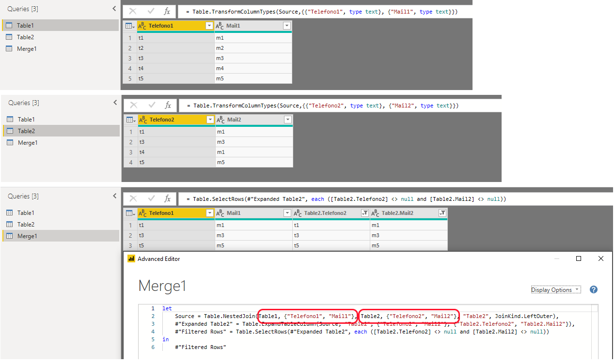The height and width of the screenshot is (364, 615).
Task: Click the ABC type icon on Mail1 in the Merge1 result grid
Action: (x=220, y=213)
